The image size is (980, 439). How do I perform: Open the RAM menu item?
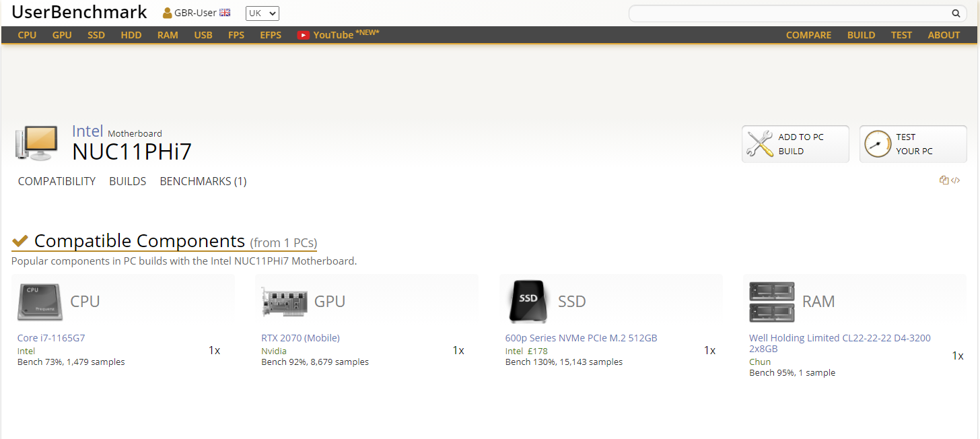point(168,35)
